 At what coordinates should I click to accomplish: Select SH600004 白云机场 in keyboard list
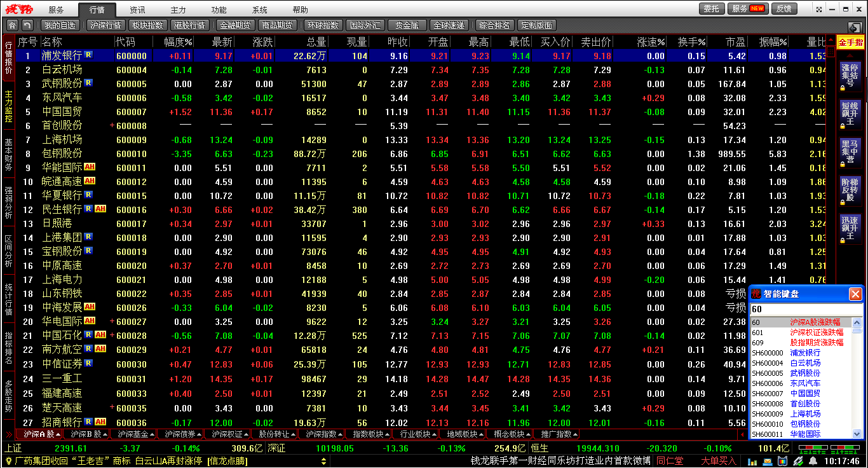801,363
